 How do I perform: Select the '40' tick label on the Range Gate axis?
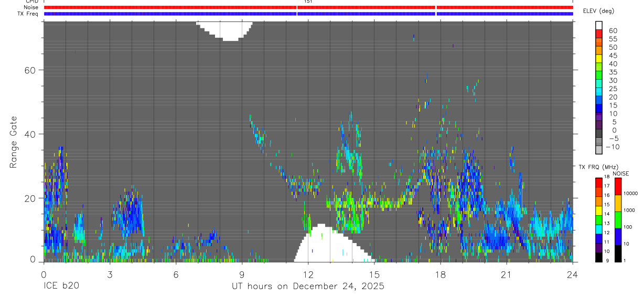[x=31, y=134]
